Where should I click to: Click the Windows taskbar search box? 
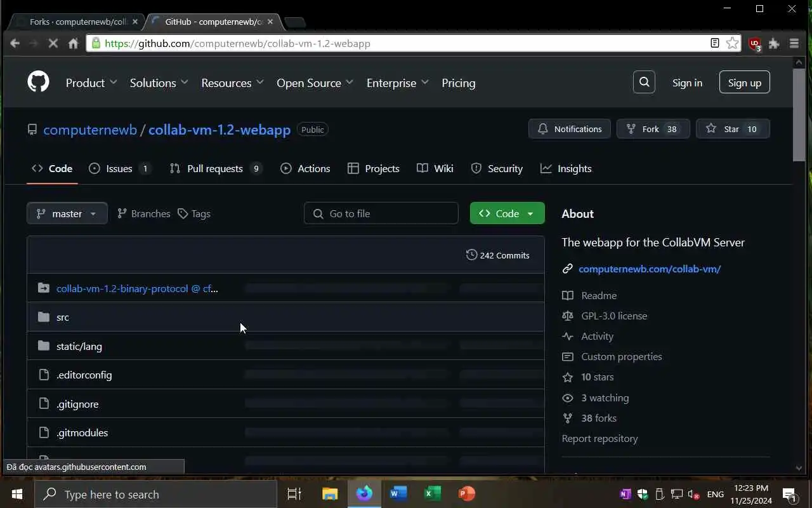tap(155, 494)
